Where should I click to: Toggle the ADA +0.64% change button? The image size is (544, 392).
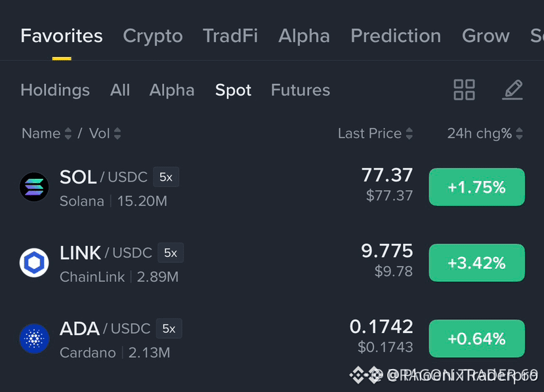coord(476,339)
